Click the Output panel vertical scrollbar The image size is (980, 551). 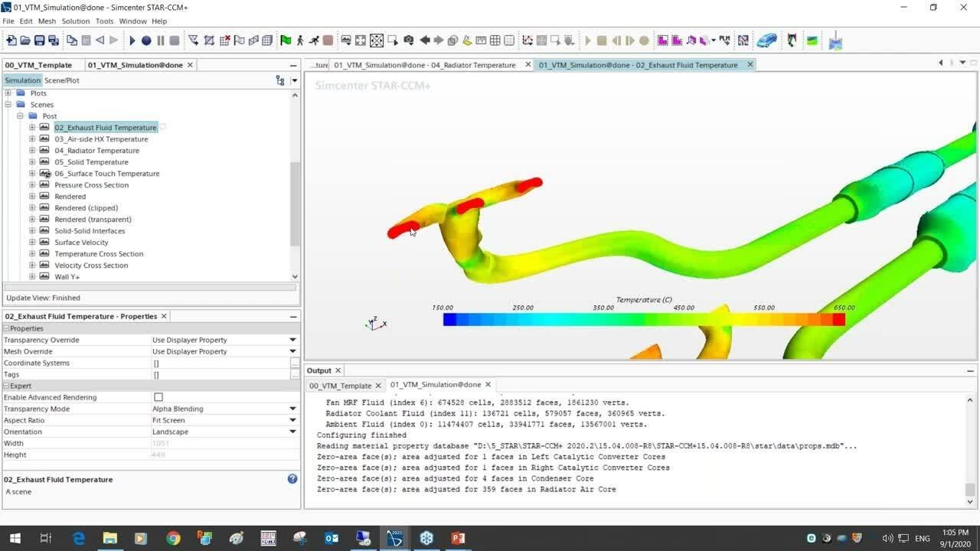tap(970, 490)
